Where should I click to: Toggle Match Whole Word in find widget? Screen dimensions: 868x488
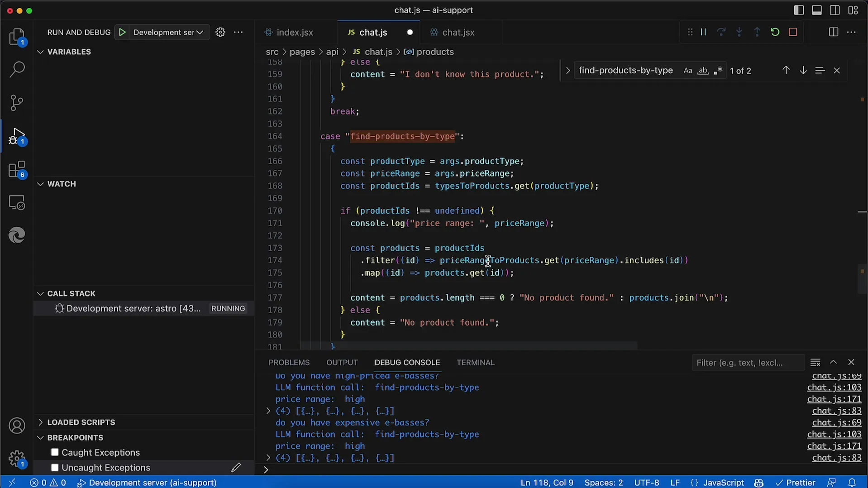[x=703, y=71]
